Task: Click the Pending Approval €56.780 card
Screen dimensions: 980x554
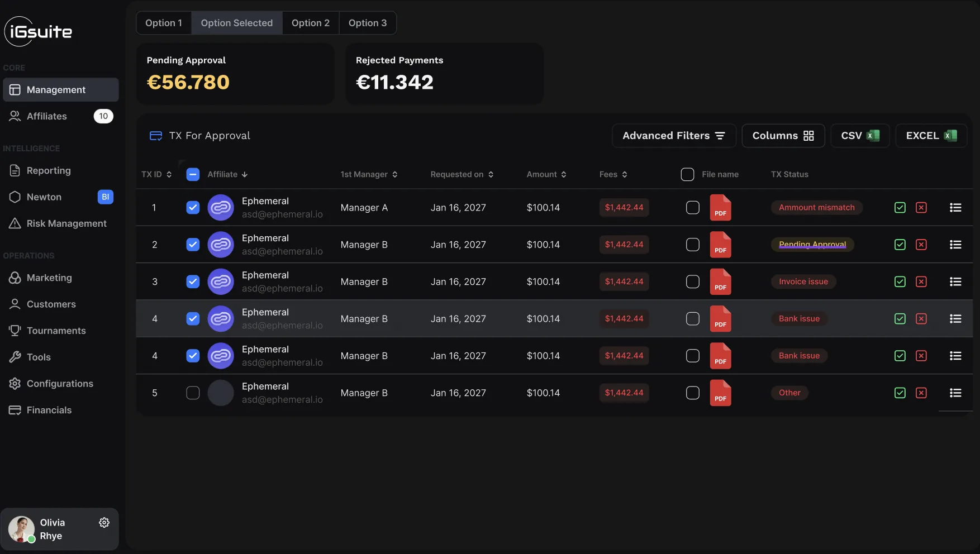Action: pyautogui.click(x=235, y=74)
